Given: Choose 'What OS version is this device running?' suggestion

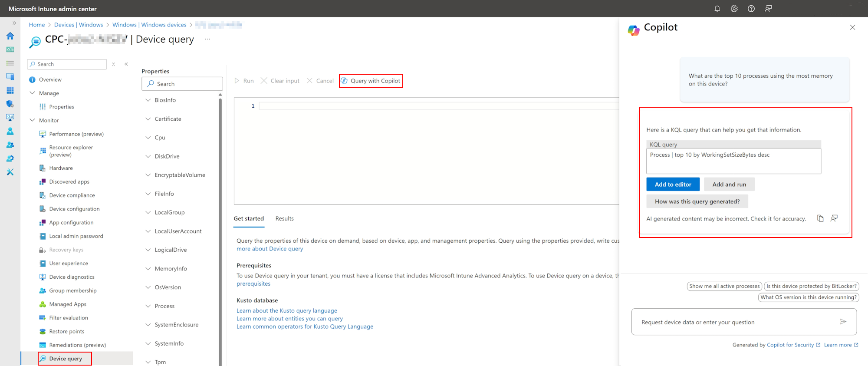Looking at the screenshot, I should coord(809,297).
